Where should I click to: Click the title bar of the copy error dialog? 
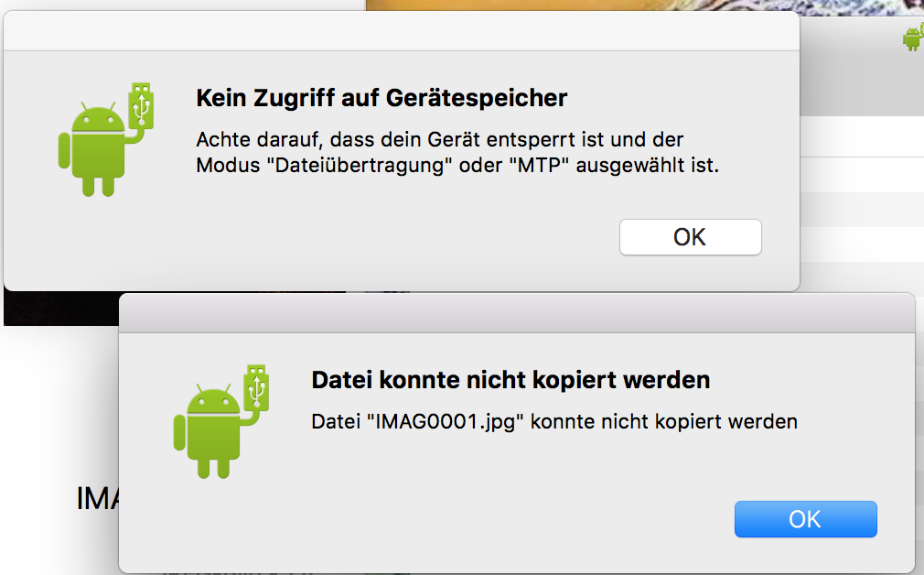coord(517,313)
